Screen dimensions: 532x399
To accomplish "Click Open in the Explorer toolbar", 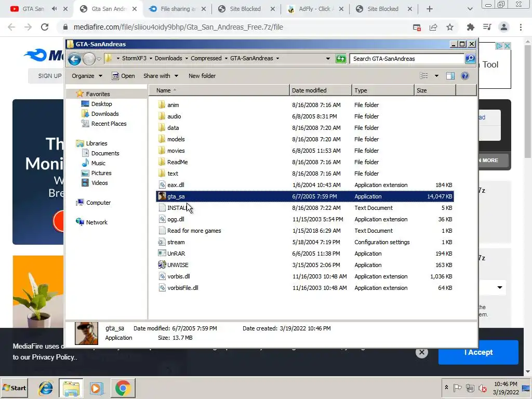I will [124, 76].
